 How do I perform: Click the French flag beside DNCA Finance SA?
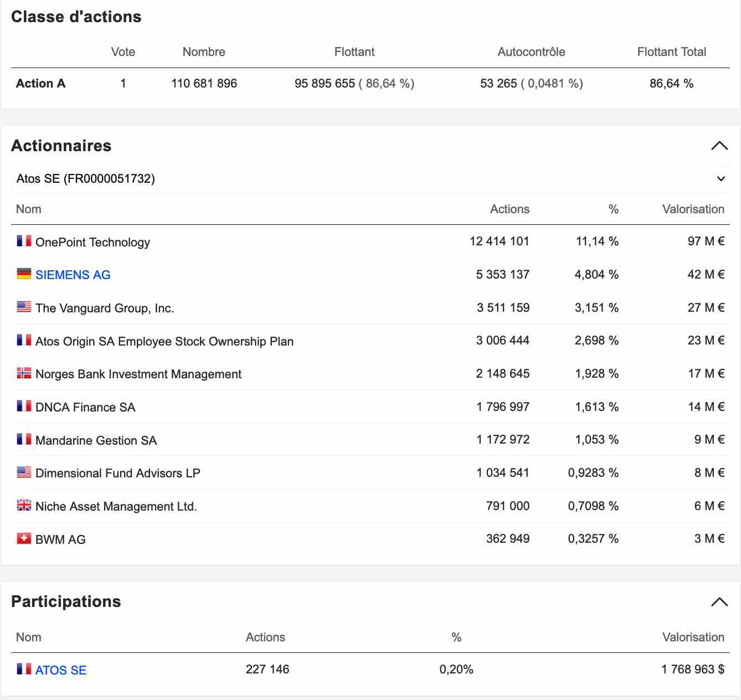[24, 406]
